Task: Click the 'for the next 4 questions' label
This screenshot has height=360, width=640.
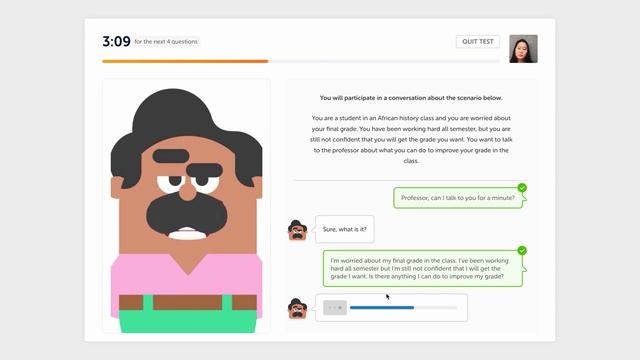Action: (166, 42)
